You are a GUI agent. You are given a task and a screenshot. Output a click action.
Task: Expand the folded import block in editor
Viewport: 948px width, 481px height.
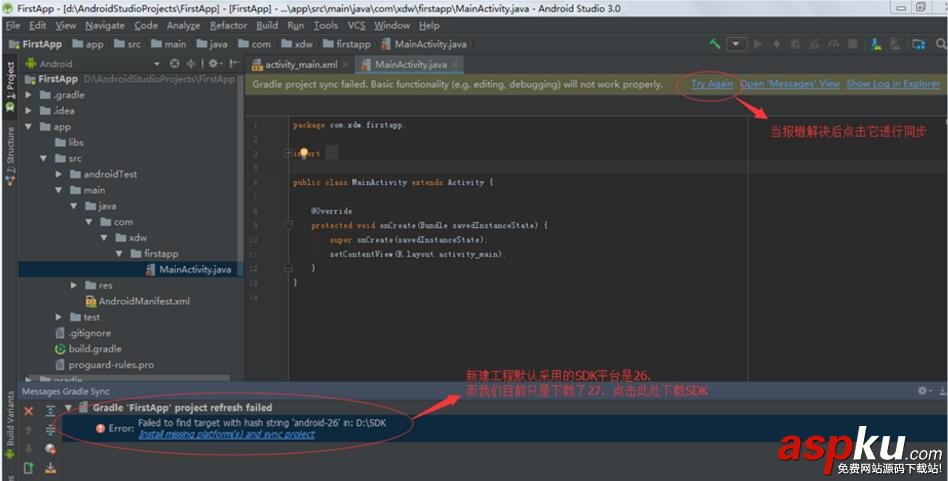pyautogui.click(x=288, y=153)
